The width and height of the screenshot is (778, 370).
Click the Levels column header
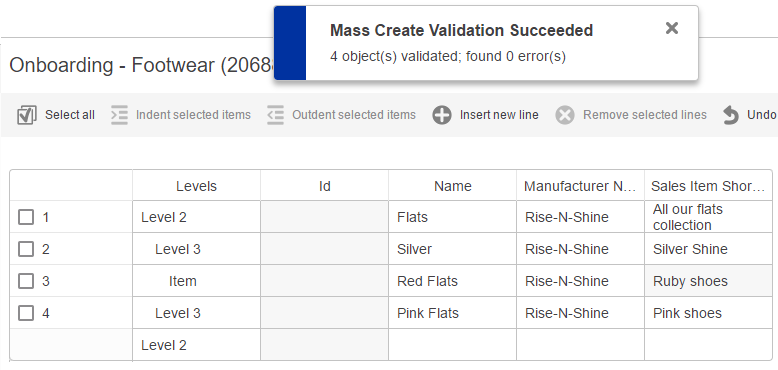point(196,185)
